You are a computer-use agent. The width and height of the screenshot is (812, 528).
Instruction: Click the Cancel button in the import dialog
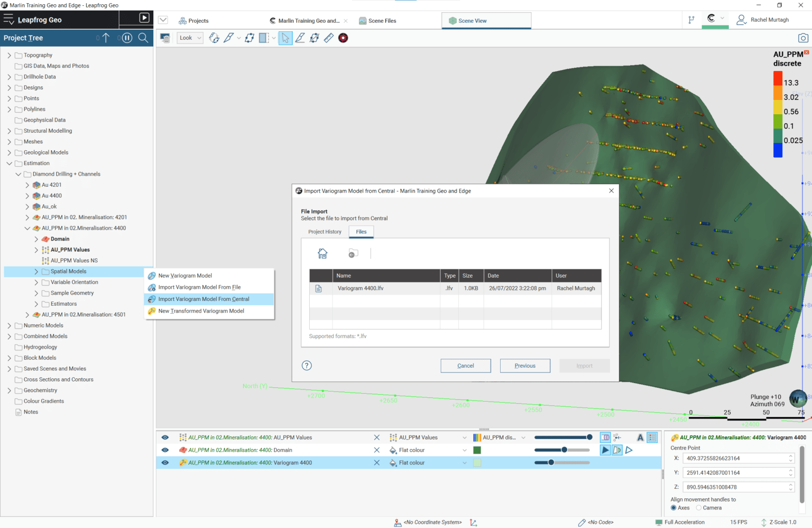(465, 365)
